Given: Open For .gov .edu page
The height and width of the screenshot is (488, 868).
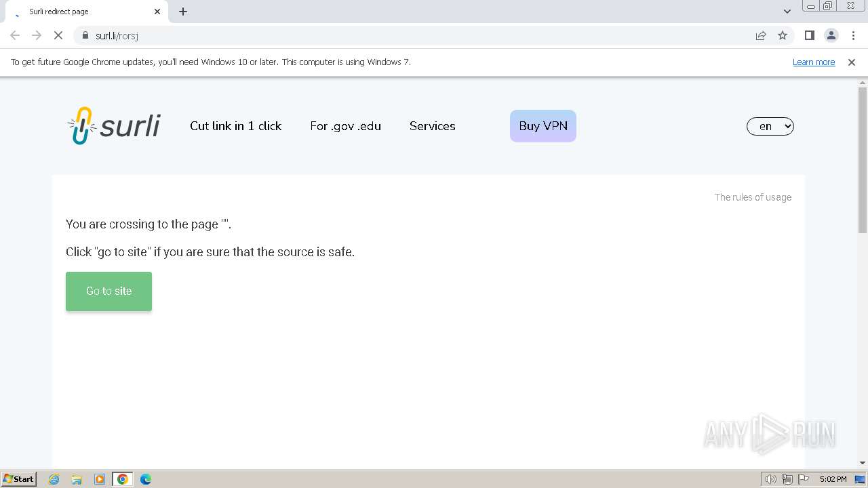Looking at the screenshot, I should [345, 126].
